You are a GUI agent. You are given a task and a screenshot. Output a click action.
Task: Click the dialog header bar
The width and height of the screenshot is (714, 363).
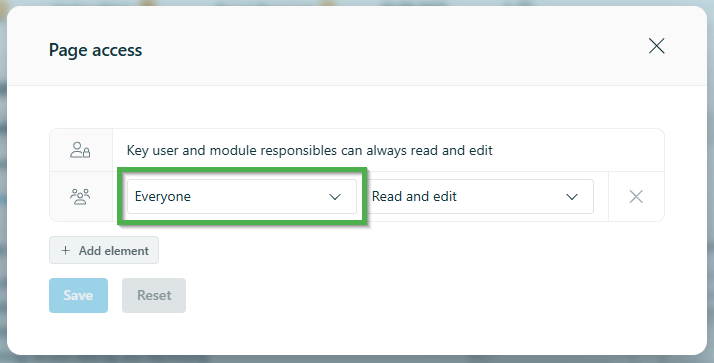click(357, 46)
